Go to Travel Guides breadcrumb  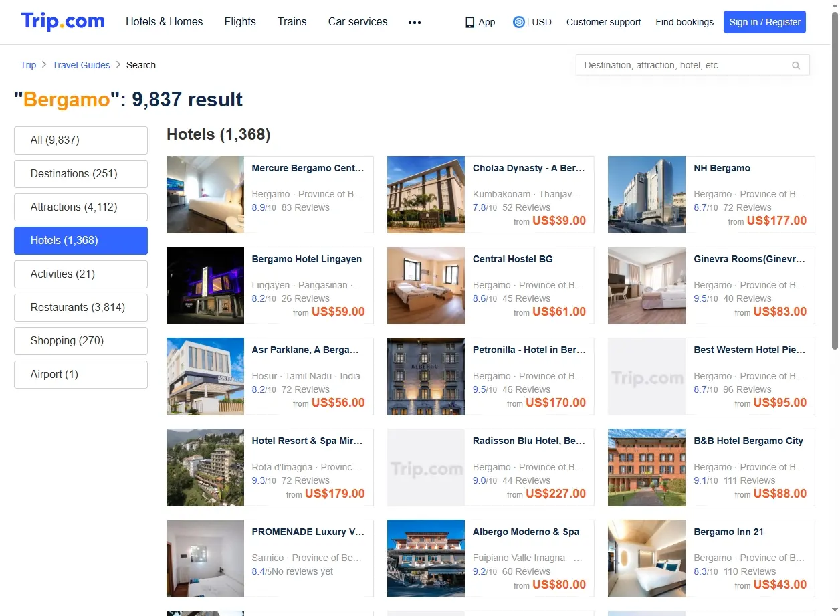(x=81, y=65)
